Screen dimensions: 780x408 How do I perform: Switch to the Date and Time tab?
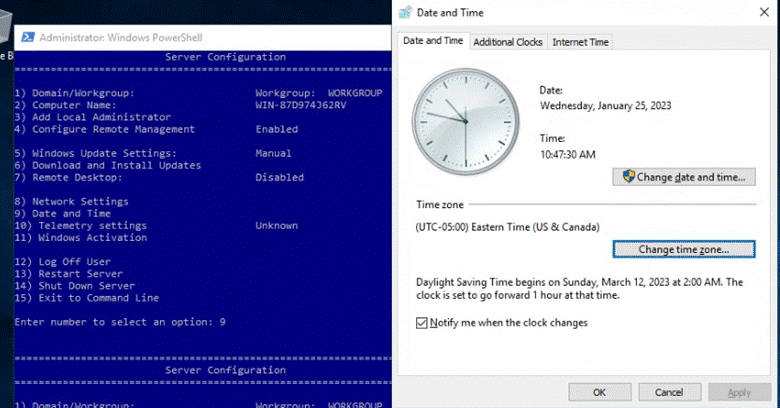(433, 41)
